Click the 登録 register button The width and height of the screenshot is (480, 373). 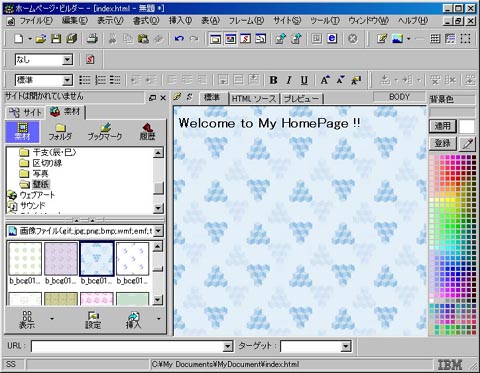click(x=442, y=144)
